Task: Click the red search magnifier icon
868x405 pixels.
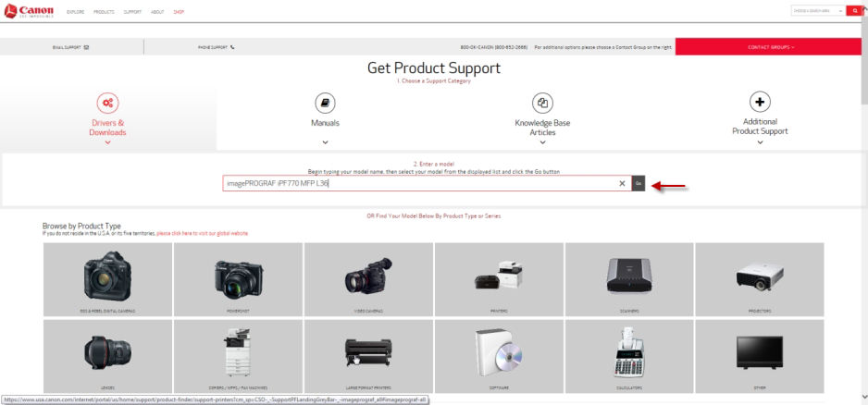Action: (853, 10)
